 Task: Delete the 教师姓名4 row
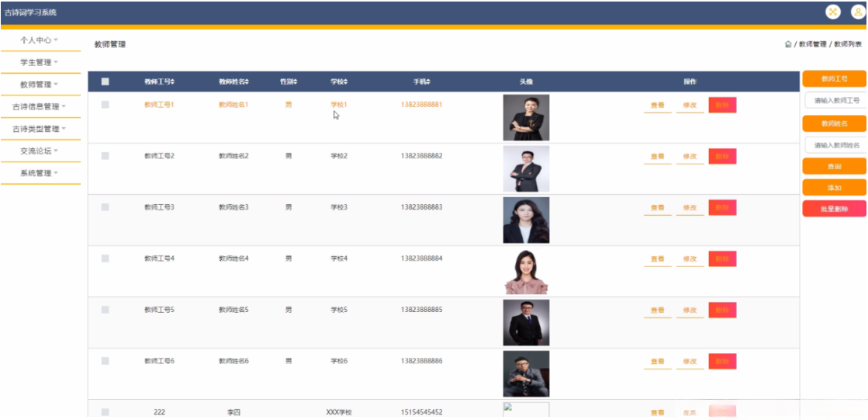pos(722,259)
